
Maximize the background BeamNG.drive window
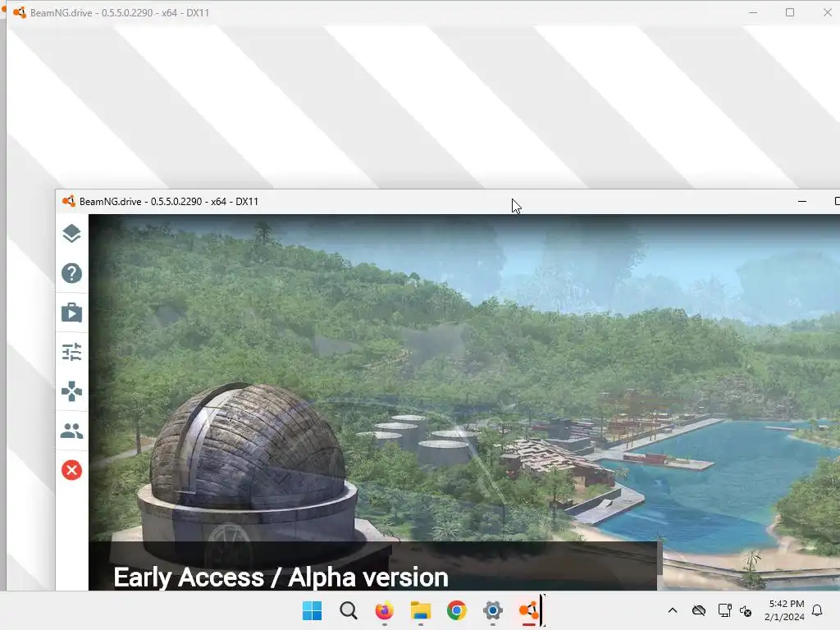tap(790, 12)
